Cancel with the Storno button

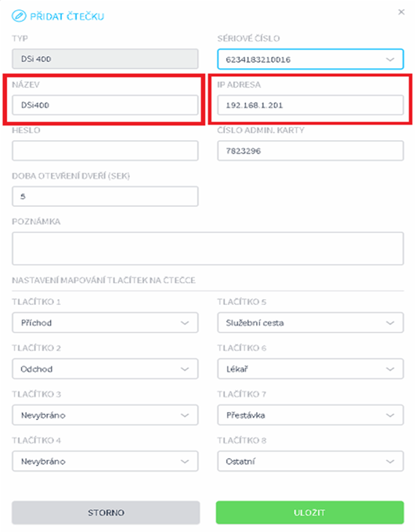(x=106, y=512)
